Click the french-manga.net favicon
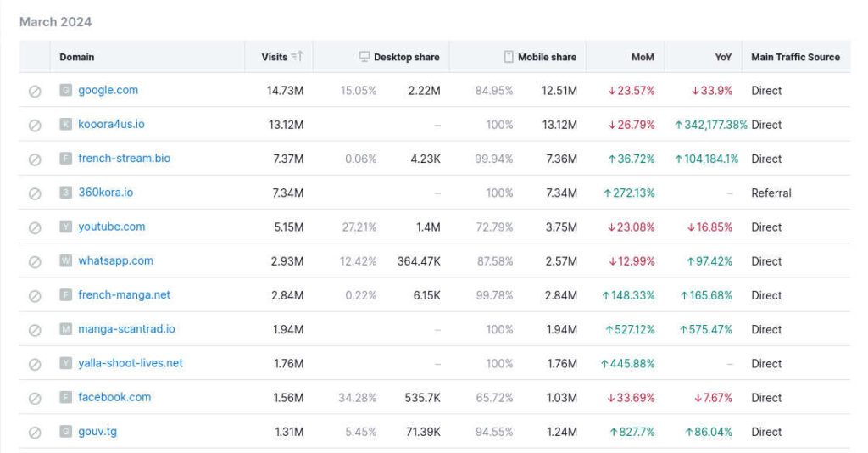 point(66,295)
